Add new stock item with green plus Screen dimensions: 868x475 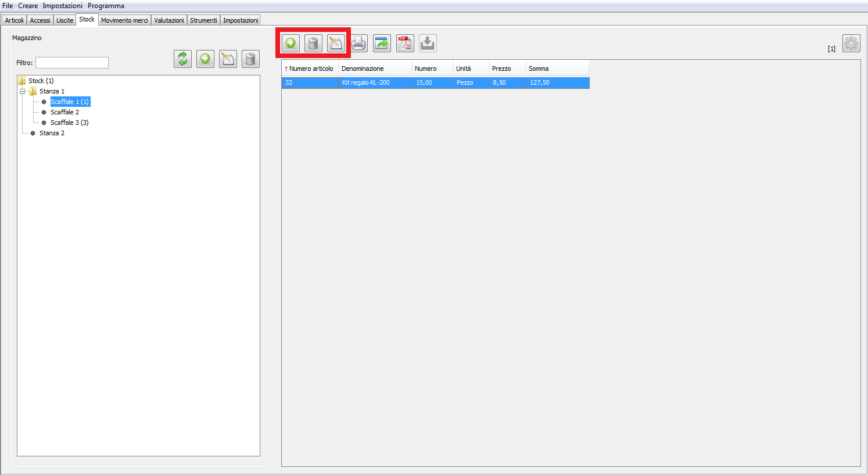point(290,43)
